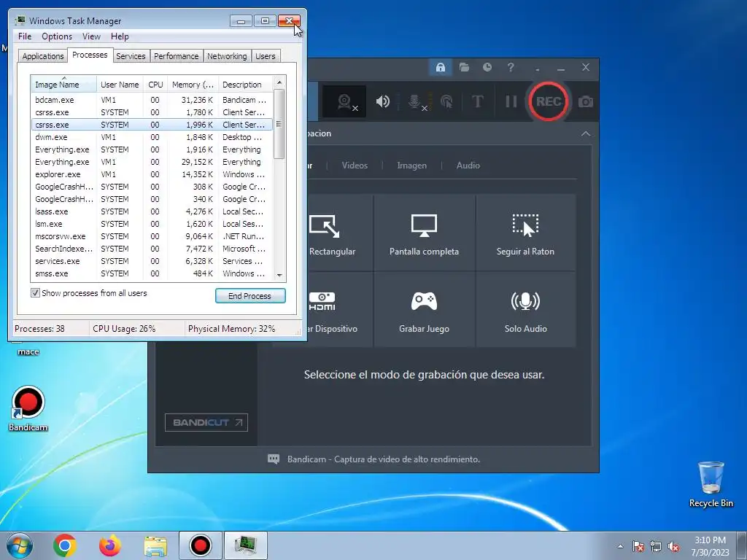Toggle the mouse click effect icon
Image resolution: width=747 pixels, height=560 pixels.
point(447,101)
